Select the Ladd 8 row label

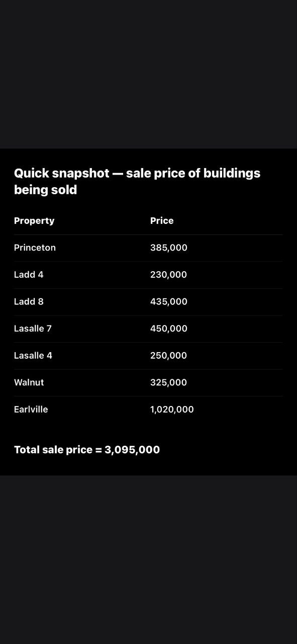[29, 301]
